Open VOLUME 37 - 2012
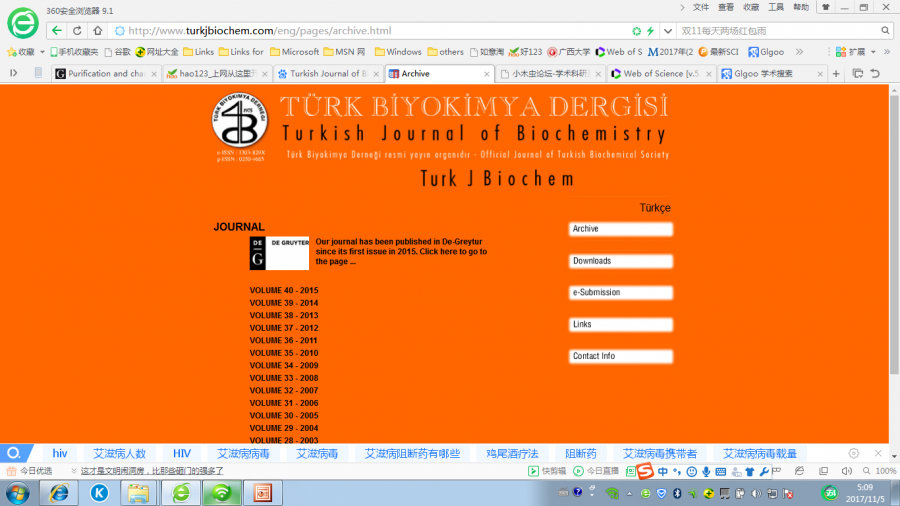 pos(284,328)
